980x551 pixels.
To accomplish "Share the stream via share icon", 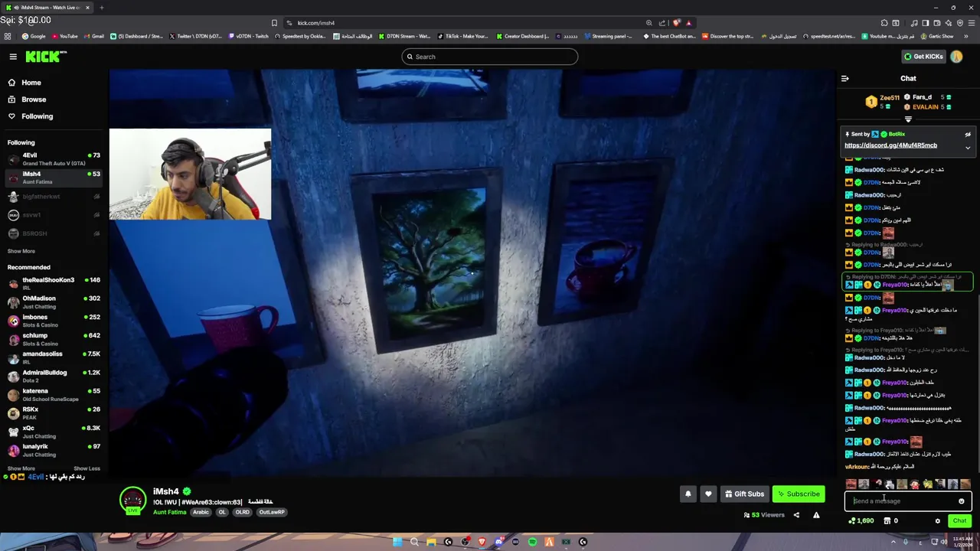I will tap(796, 515).
